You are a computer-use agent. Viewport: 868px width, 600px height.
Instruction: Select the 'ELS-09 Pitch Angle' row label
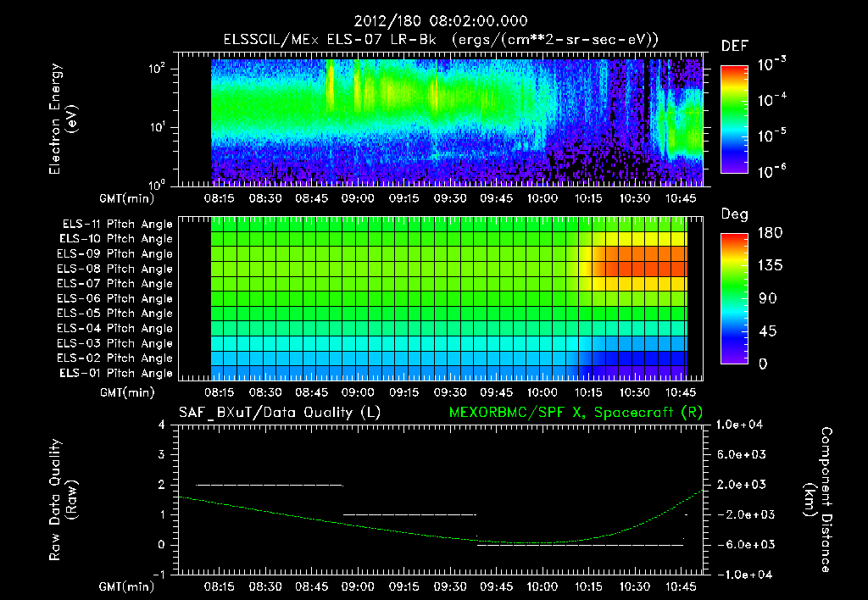pyautogui.click(x=114, y=254)
